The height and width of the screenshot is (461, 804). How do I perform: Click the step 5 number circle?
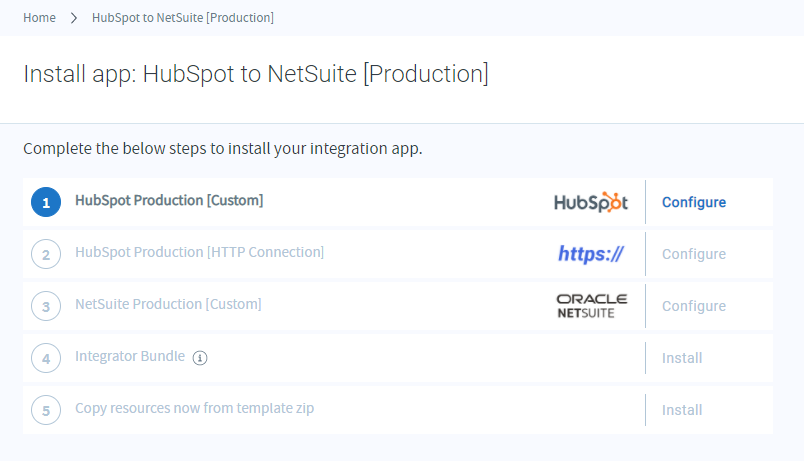[46, 410]
